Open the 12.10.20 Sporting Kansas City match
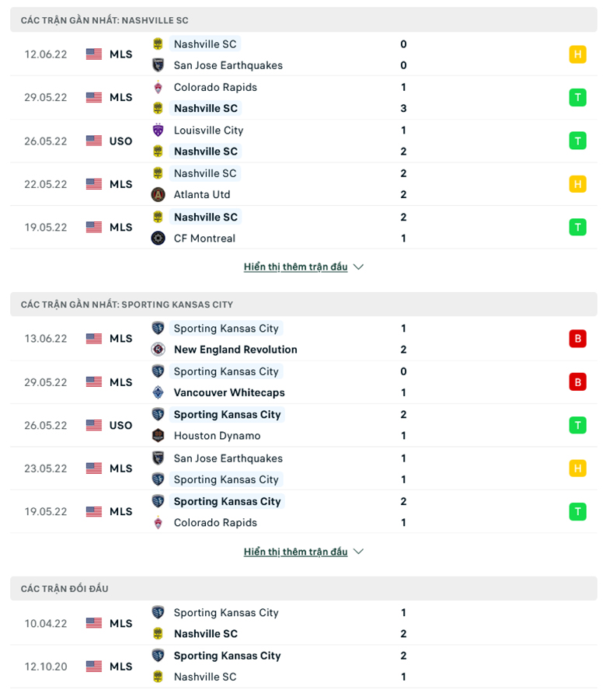 (303, 667)
